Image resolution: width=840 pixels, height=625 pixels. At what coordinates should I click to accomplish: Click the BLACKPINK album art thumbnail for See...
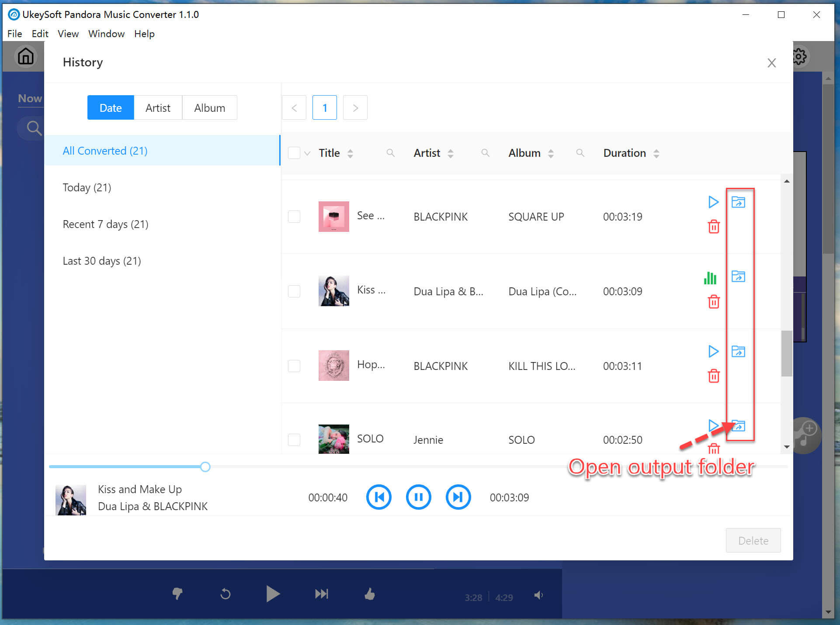coord(333,216)
